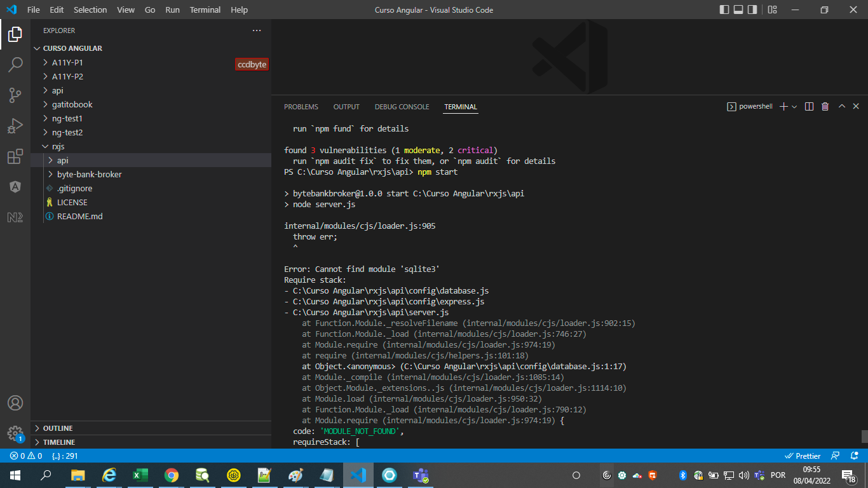The image size is (868, 488).
Task: Open Google Chrome from the taskbar
Action: coord(171,475)
